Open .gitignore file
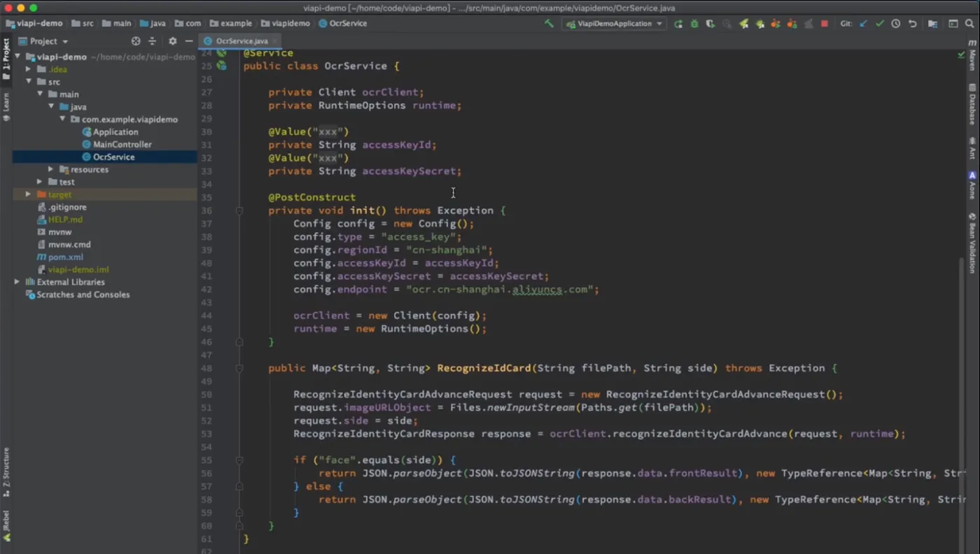The width and height of the screenshot is (980, 554). 62,207
